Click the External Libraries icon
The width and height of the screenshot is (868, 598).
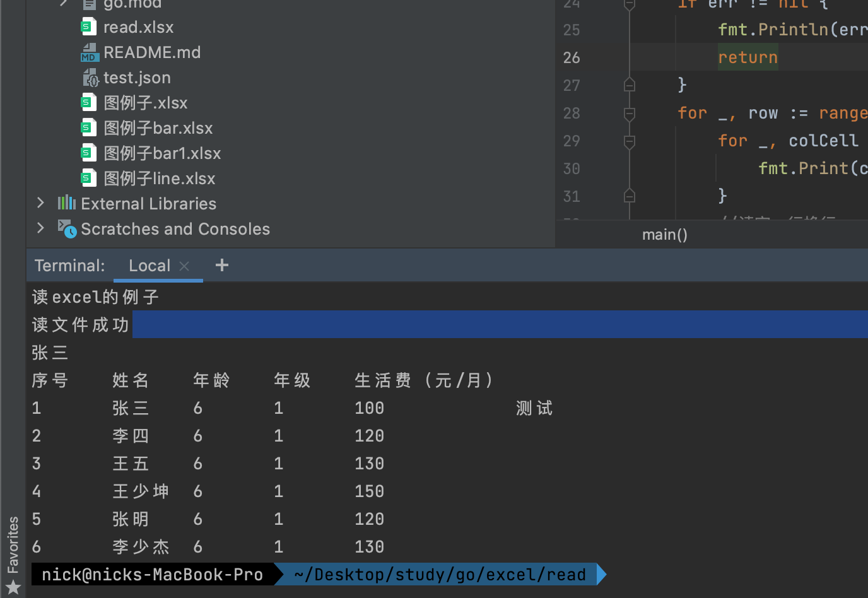pos(67,203)
